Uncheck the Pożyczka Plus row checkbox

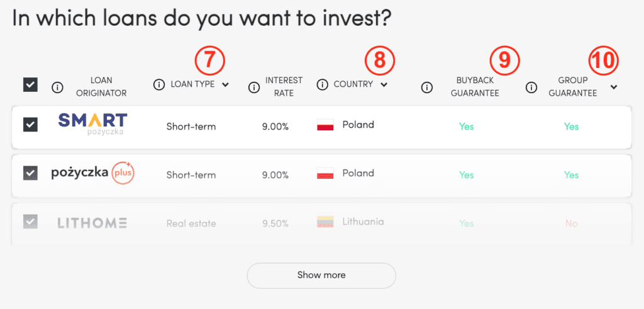[x=30, y=172]
